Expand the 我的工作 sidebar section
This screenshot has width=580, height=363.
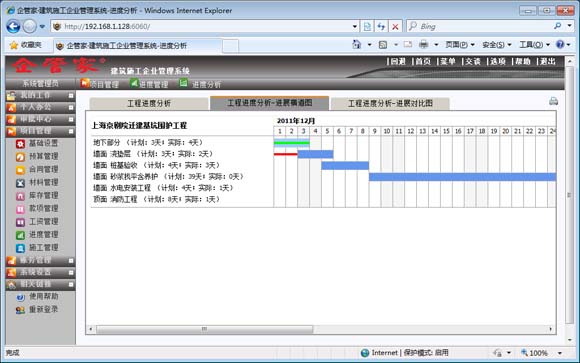[x=71, y=95]
